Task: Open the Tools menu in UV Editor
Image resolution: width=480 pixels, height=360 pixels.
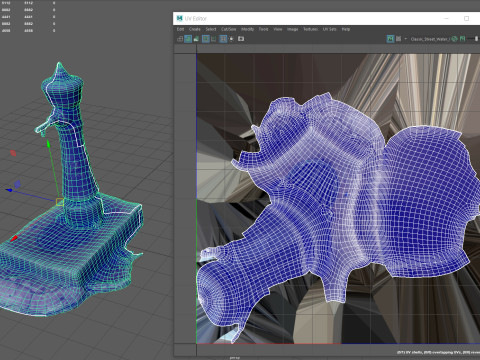Action: 263,29
